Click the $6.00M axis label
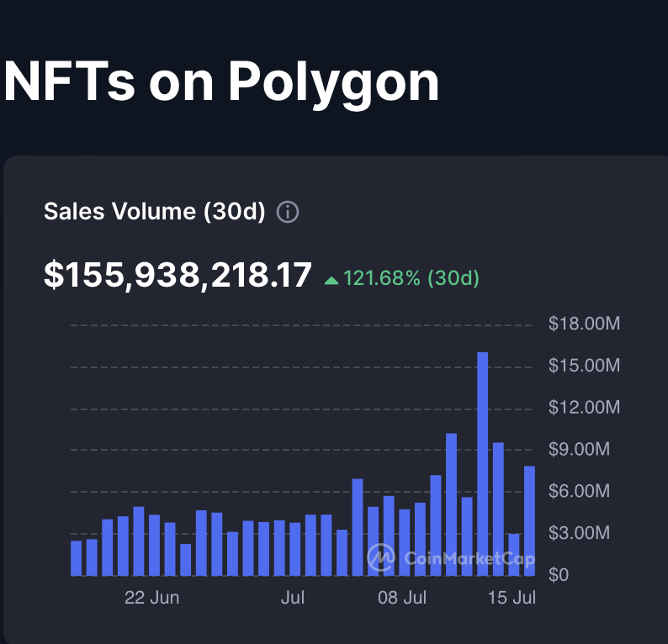Image resolution: width=668 pixels, height=644 pixels. (579, 491)
